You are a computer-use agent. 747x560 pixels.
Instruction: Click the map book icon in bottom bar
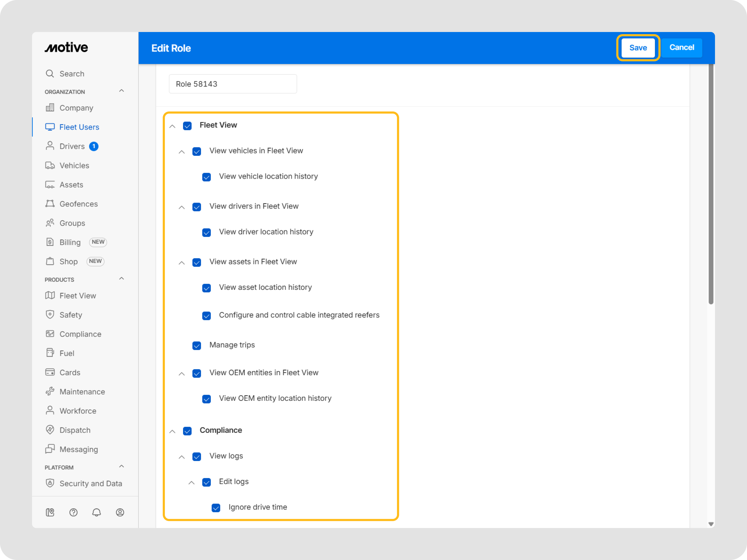[50, 513]
